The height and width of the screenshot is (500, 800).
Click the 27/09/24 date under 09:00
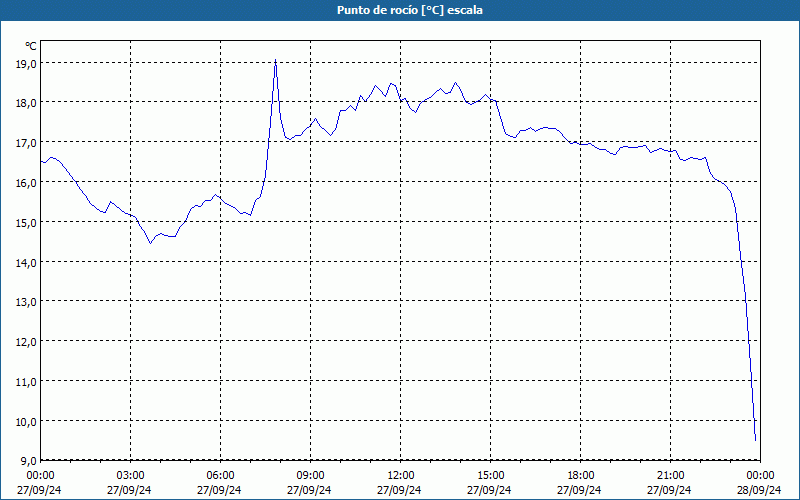(x=310, y=490)
